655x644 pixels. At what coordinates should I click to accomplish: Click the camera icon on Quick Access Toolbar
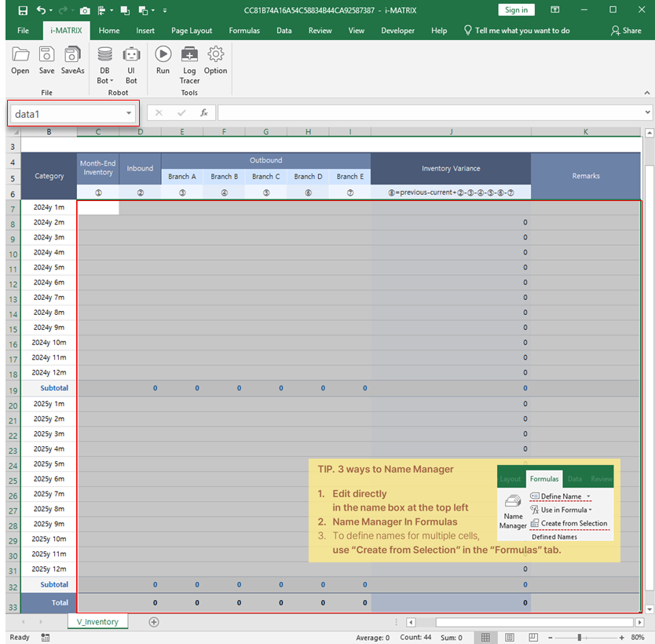[x=85, y=9]
